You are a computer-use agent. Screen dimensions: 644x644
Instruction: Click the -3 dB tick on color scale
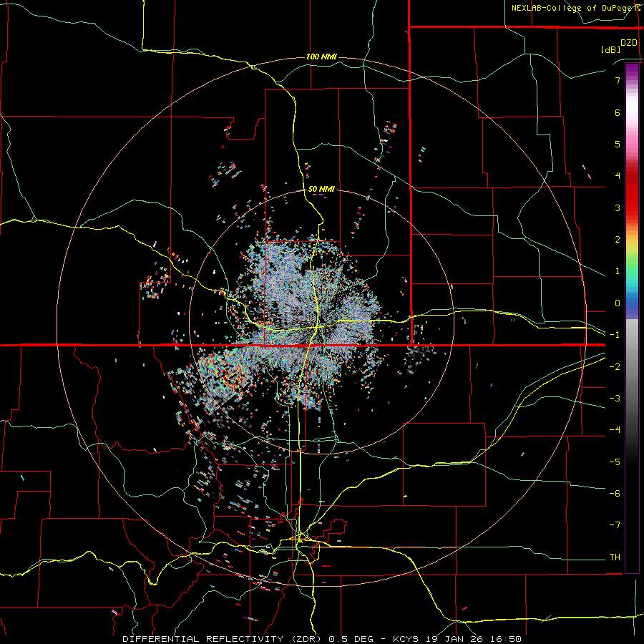[x=615, y=399]
